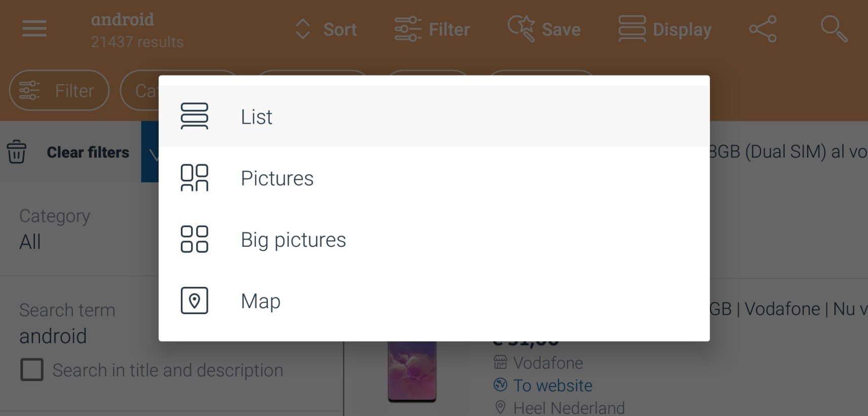Screen dimensions: 868x416
Task: Tap the share icon
Action: tap(763, 29)
